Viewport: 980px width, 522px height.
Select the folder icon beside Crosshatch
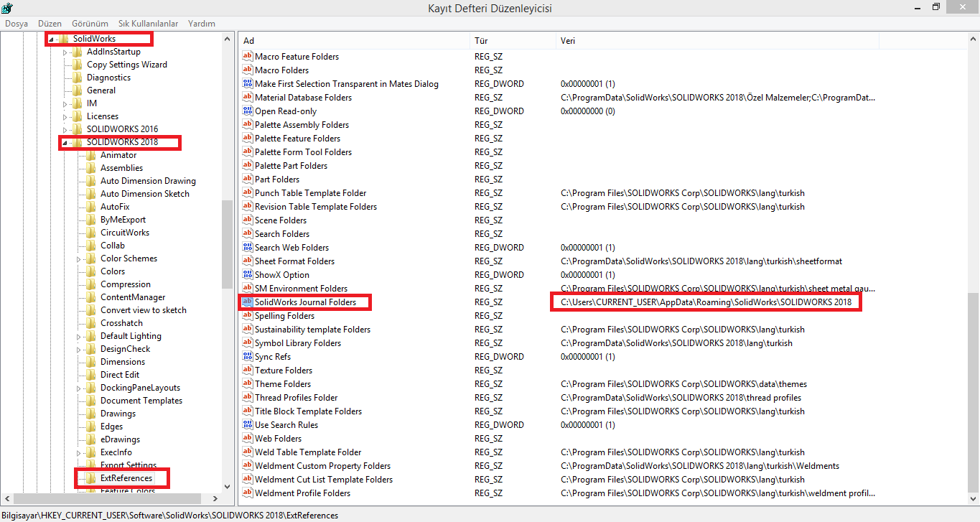(x=91, y=323)
